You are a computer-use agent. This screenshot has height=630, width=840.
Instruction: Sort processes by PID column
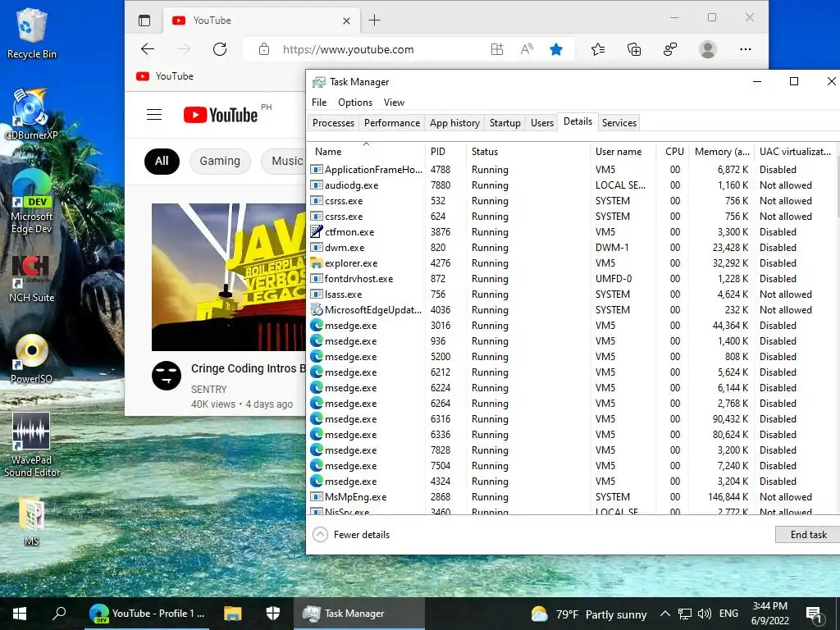(x=445, y=152)
